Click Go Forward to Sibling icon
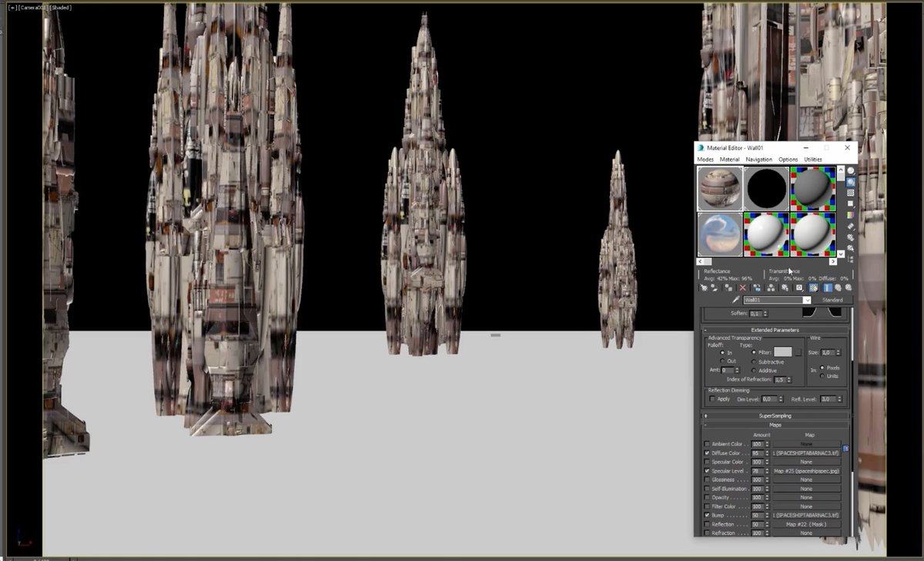This screenshot has width=924, height=561. point(848,287)
